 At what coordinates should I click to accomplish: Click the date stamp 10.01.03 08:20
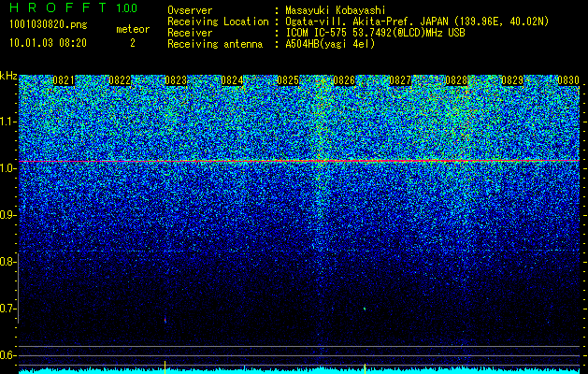(48, 43)
